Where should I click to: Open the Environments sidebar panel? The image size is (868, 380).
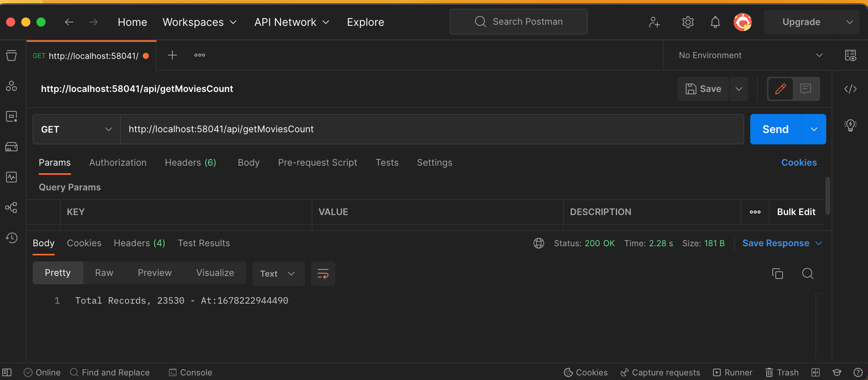tap(11, 116)
